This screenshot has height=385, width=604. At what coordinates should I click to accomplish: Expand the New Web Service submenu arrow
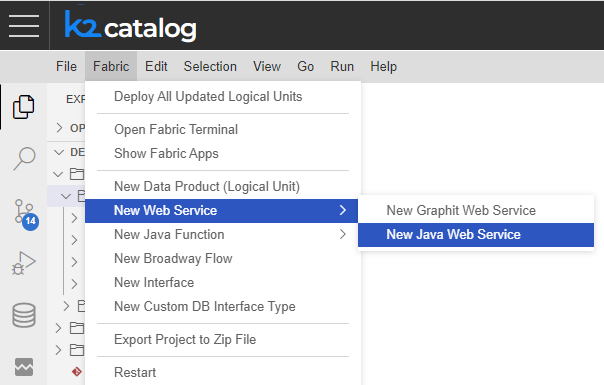tap(342, 210)
